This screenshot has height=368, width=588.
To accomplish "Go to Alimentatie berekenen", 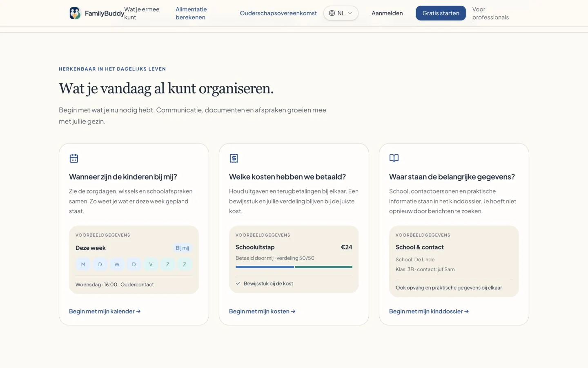I will [191, 13].
